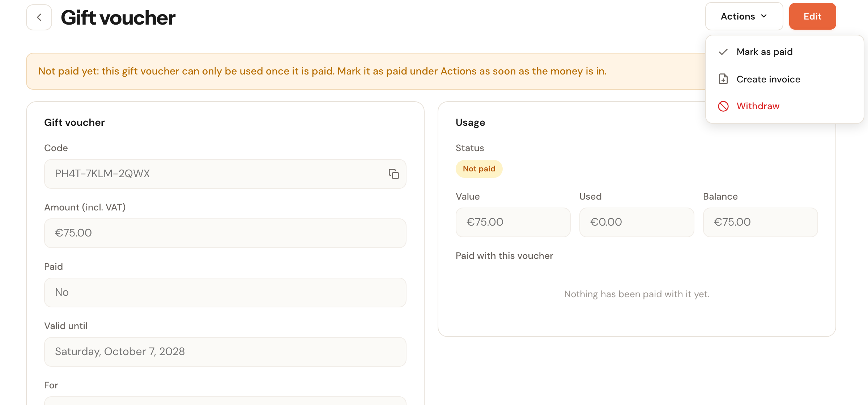Click the Value box showing €75.00
The width and height of the screenshot is (868, 405).
[513, 222]
